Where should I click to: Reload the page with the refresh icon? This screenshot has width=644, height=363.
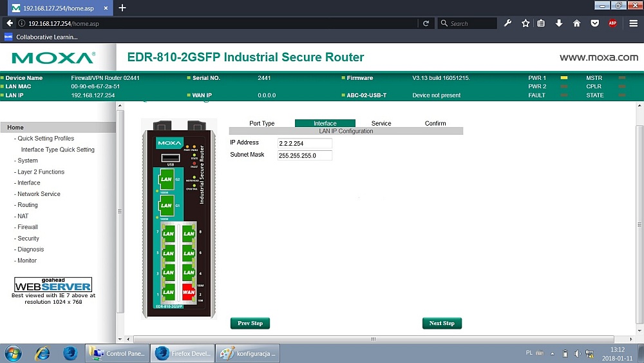click(426, 23)
